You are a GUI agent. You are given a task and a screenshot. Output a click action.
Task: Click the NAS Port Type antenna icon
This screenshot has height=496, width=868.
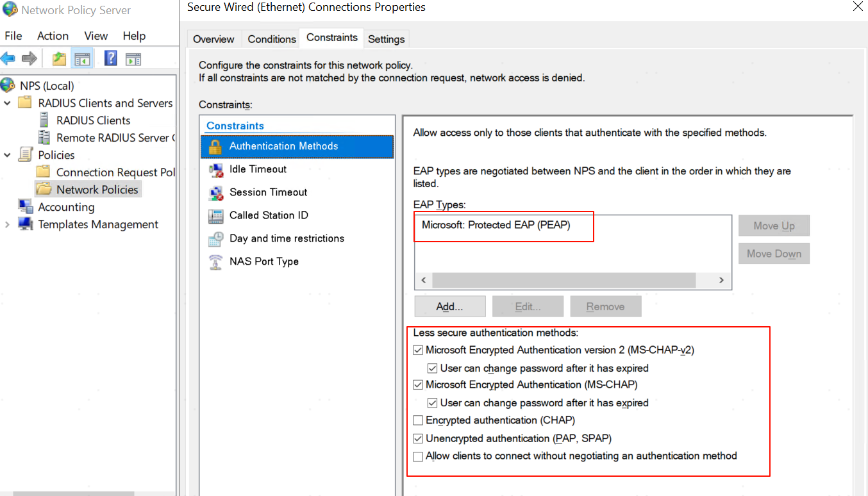coord(216,261)
